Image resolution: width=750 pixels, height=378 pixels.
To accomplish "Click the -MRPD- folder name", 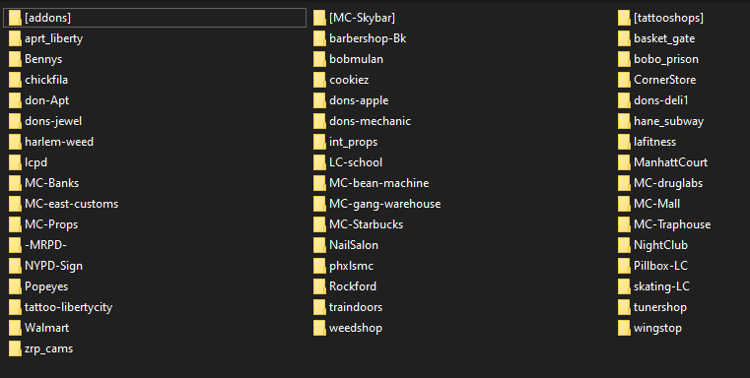I will (45, 245).
